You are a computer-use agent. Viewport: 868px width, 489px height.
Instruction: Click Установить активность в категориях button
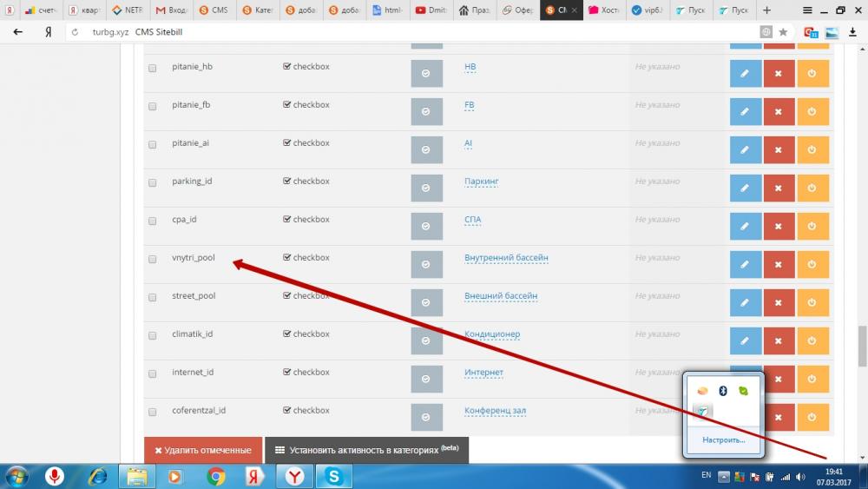366,450
